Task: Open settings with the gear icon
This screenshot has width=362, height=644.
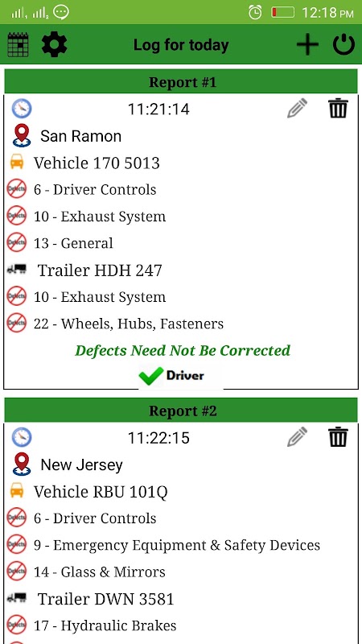Action: tap(54, 44)
